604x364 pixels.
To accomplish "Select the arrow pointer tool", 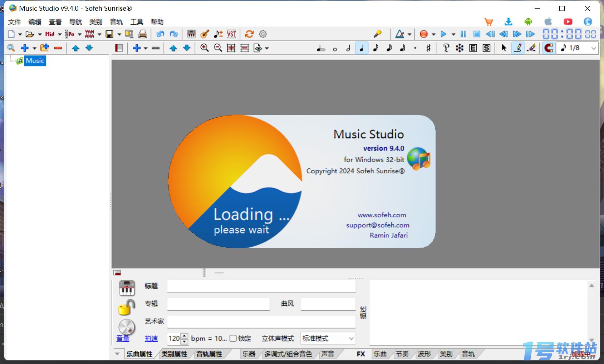I will 504,48.
